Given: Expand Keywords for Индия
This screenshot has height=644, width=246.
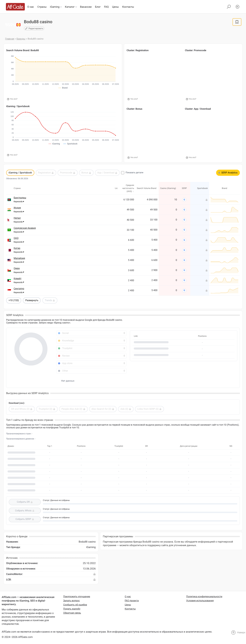Looking at the screenshot, I should 19,212.
